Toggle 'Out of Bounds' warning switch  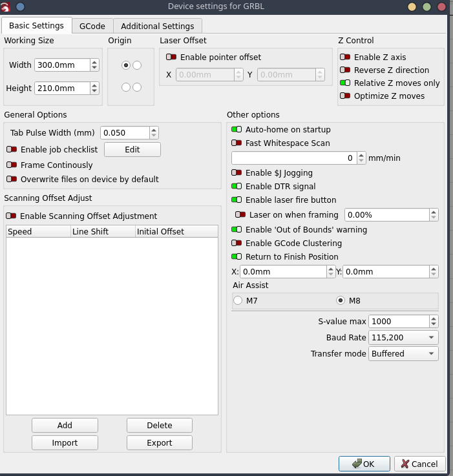click(x=237, y=229)
